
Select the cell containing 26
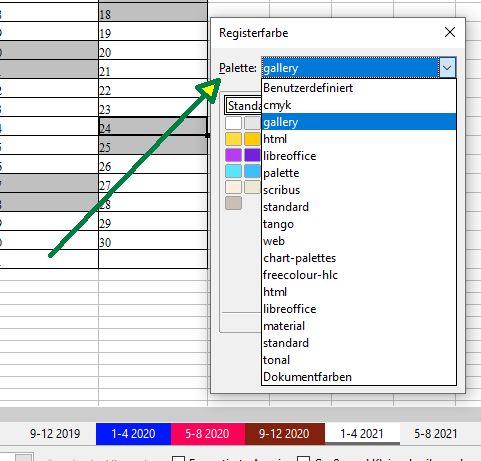point(153,164)
